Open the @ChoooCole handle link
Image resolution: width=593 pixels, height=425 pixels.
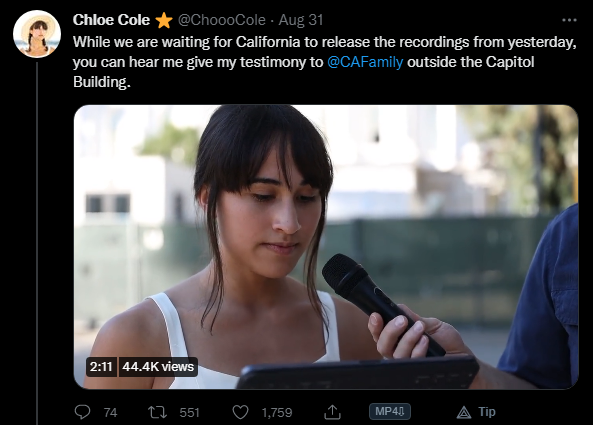pyautogui.click(x=222, y=20)
